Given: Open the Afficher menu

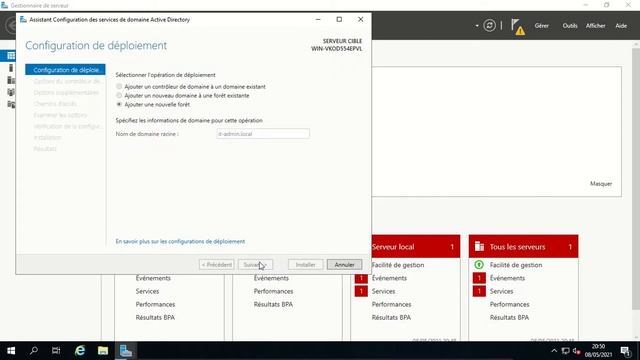Looking at the screenshot, I should (596, 26).
